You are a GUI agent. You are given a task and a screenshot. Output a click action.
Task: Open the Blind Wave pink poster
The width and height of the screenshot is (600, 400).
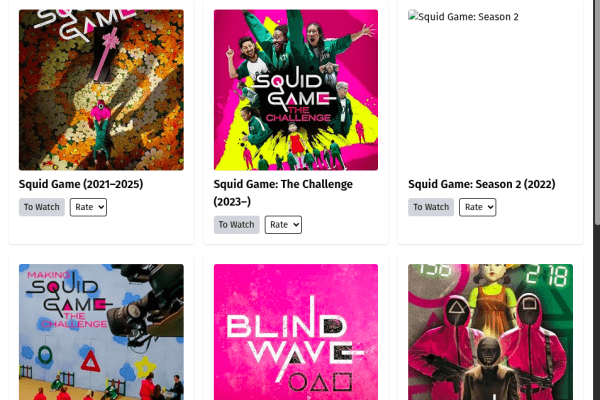pyautogui.click(x=296, y=332)
